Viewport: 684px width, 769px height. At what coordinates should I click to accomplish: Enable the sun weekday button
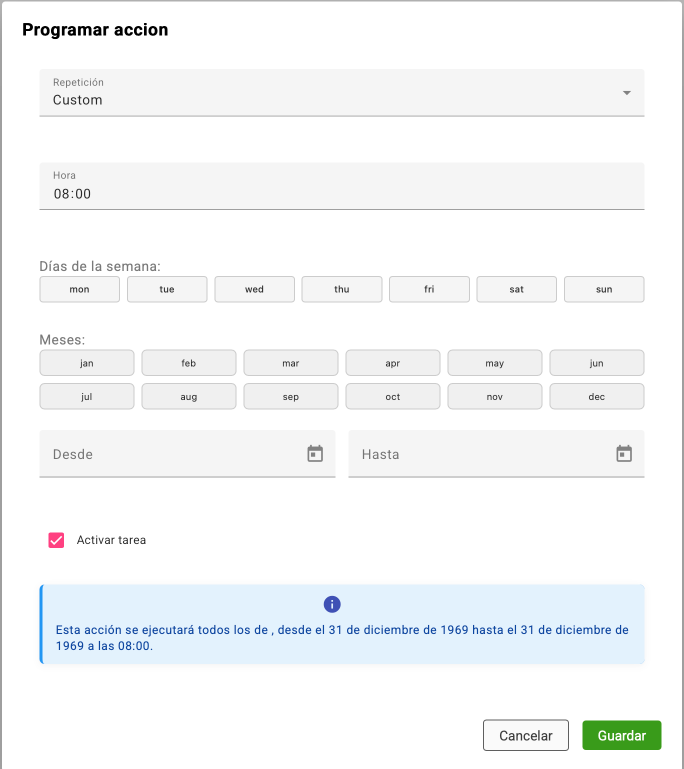[604, 289]
